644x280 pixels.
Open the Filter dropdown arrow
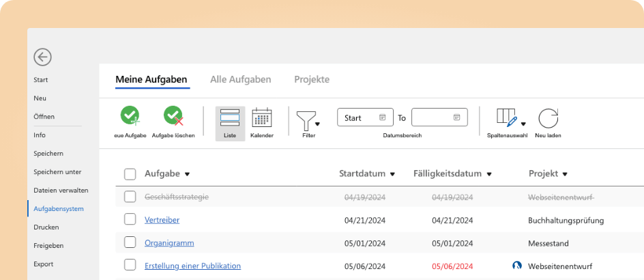pyautogui.click(x=317, y=124)
